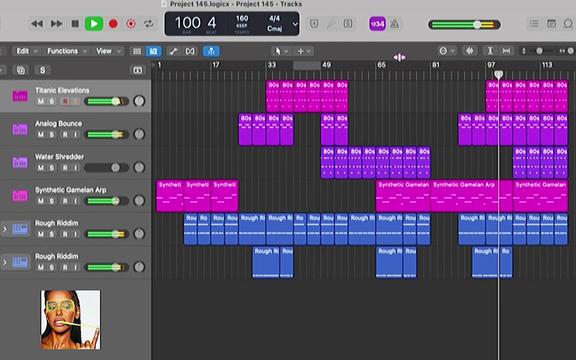This screenshot has width=576, height=360.
Task: Select the Analog Bounce track icon
Action: click(x=20, y=129)
